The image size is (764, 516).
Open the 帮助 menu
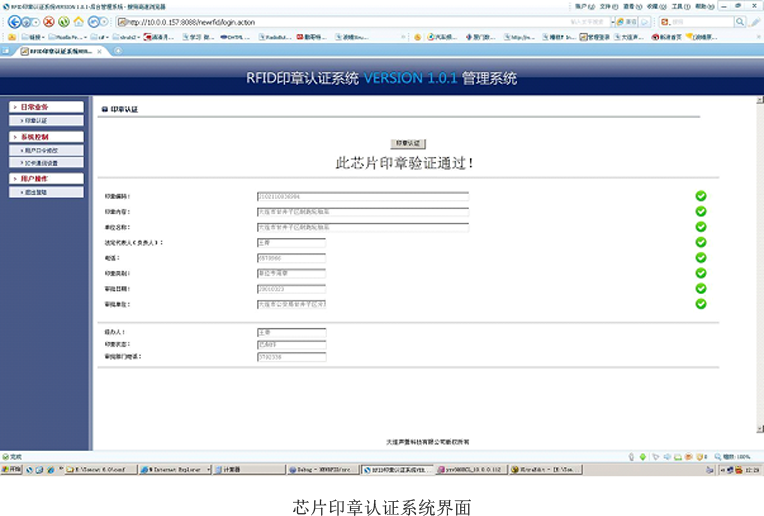(x=705, y=6)
